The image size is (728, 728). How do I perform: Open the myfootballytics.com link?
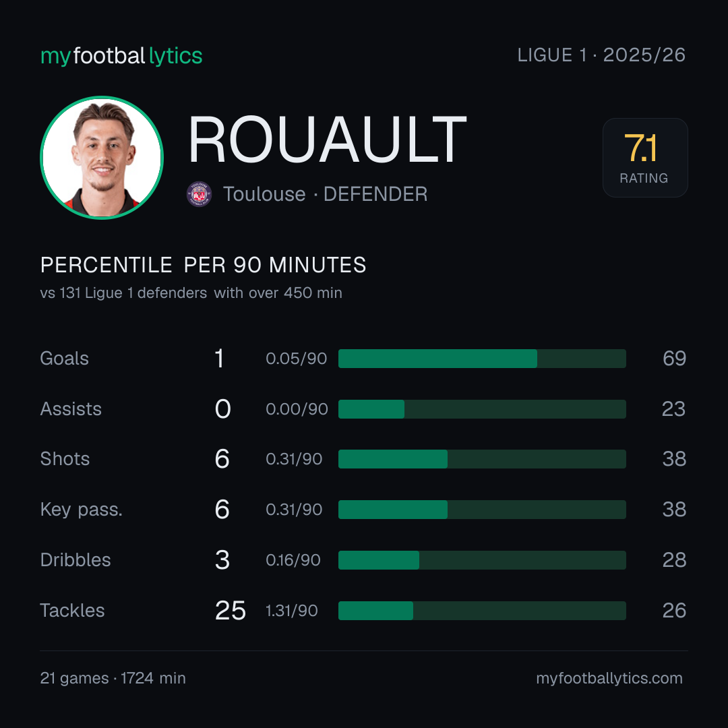pos(609,678)
